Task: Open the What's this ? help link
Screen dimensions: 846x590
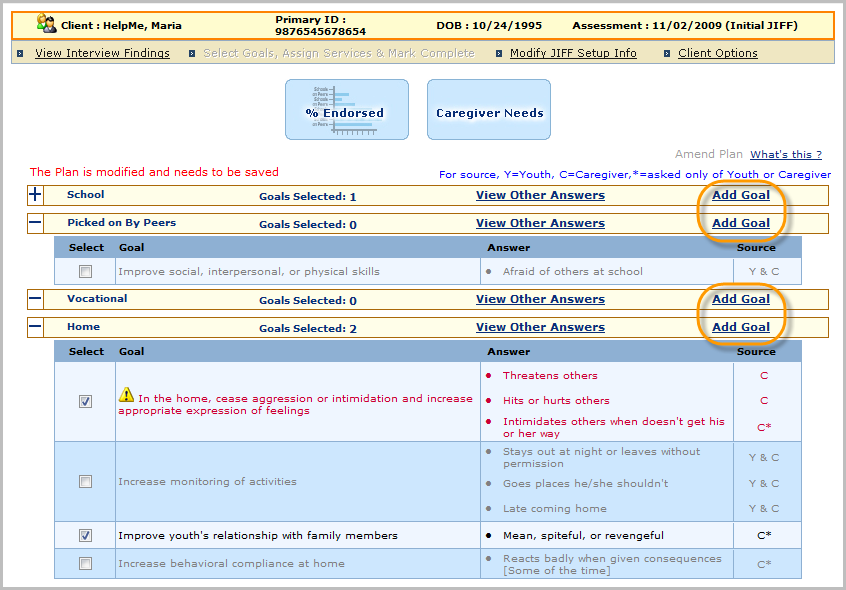Action: point(786,154)
